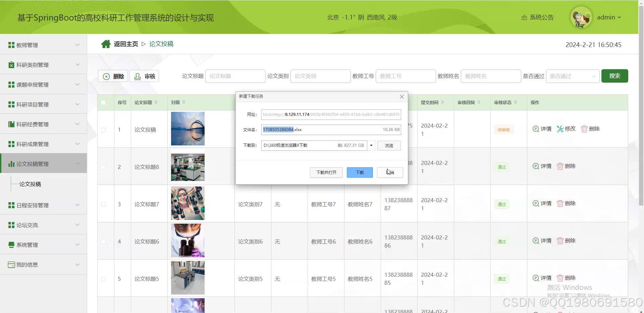Click the magnifier 详情 icon in row 1
Image resolution: width=644 pixels, height=313 pixels.
point(536,129)
